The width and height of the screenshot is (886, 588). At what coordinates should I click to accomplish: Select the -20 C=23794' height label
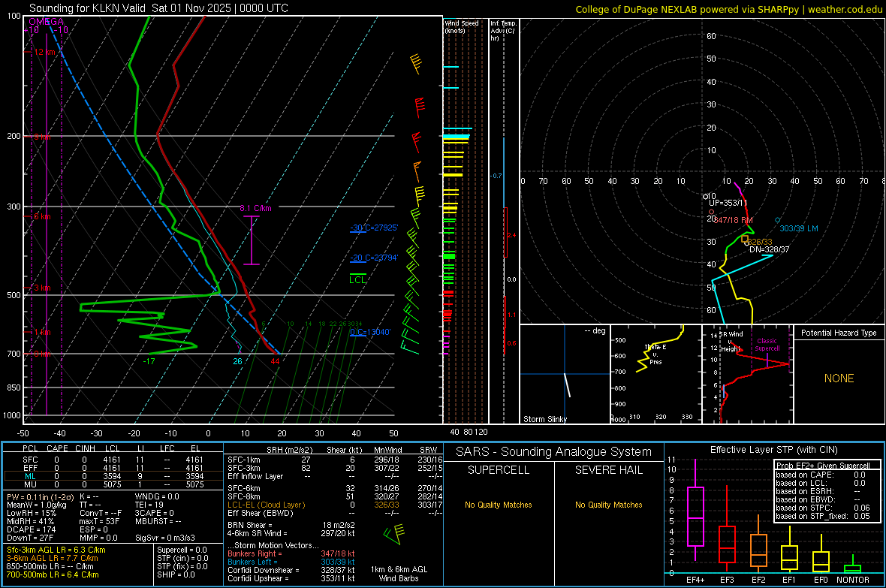pyautogui.click(x=374, y=258)
